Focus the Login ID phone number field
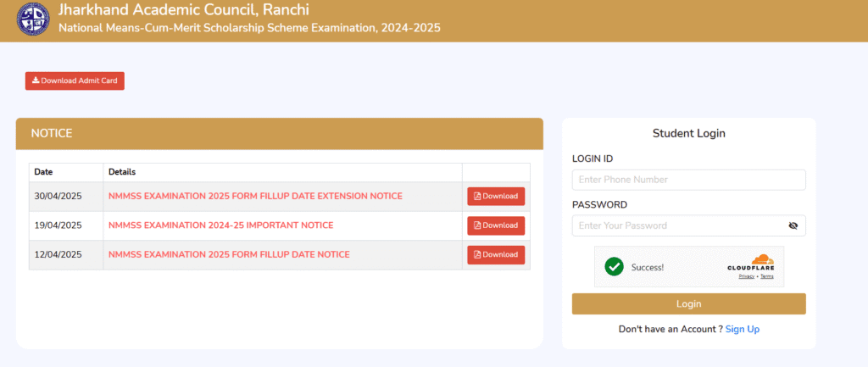868x367 pixels. click(688, 180)
